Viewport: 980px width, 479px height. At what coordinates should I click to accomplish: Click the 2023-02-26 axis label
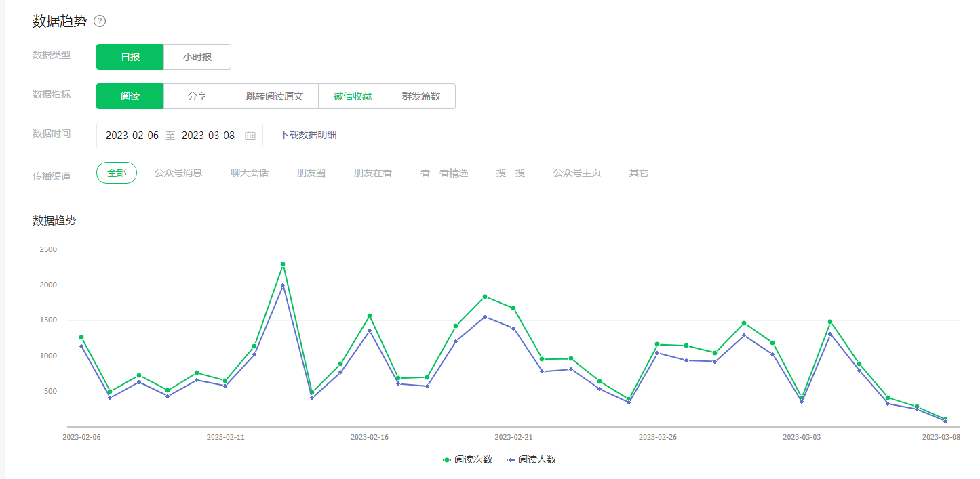658,437
